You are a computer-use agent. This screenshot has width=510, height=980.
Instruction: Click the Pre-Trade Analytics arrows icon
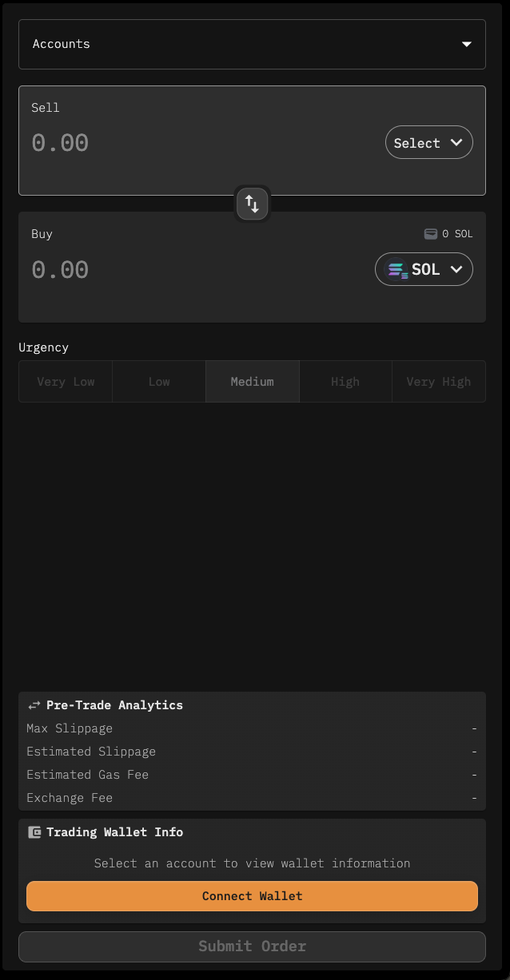[x=34, y=705]
